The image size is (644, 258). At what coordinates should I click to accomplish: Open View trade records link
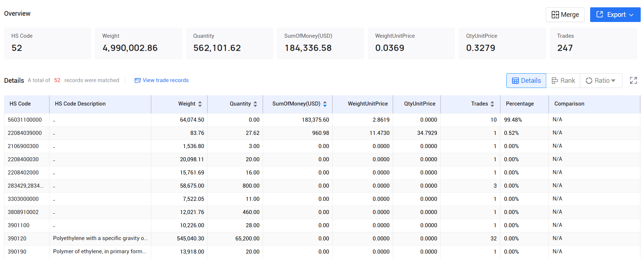click(x=162, y=80)
